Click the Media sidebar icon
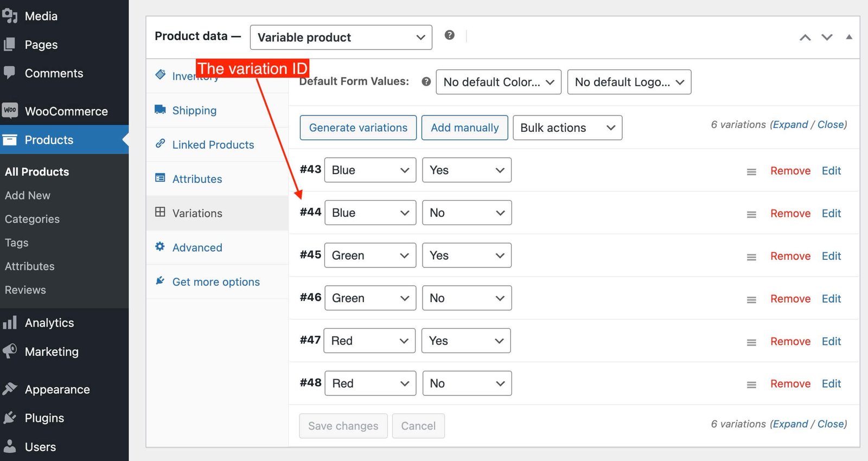This screenshot has width=868, height=461. click(10, 16)
